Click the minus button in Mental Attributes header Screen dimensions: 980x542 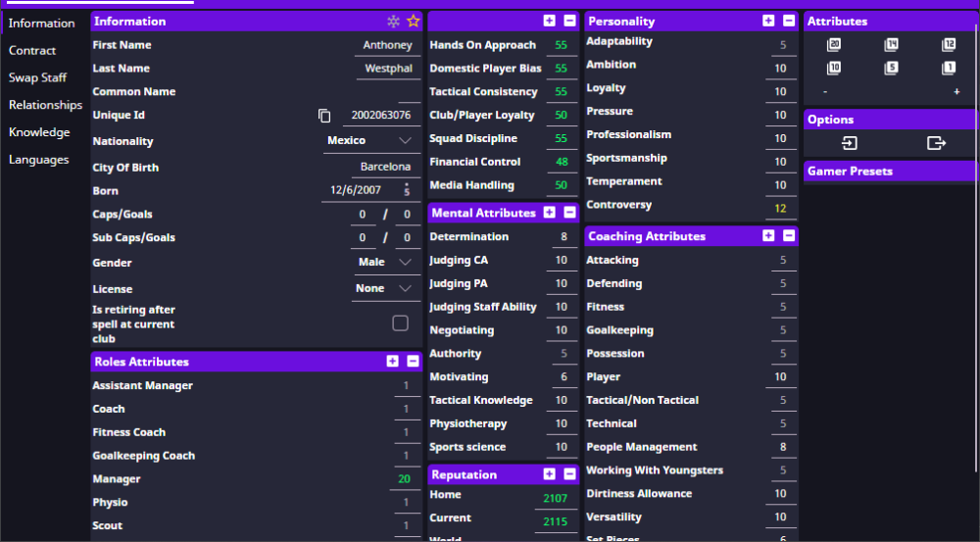[569, 213]
